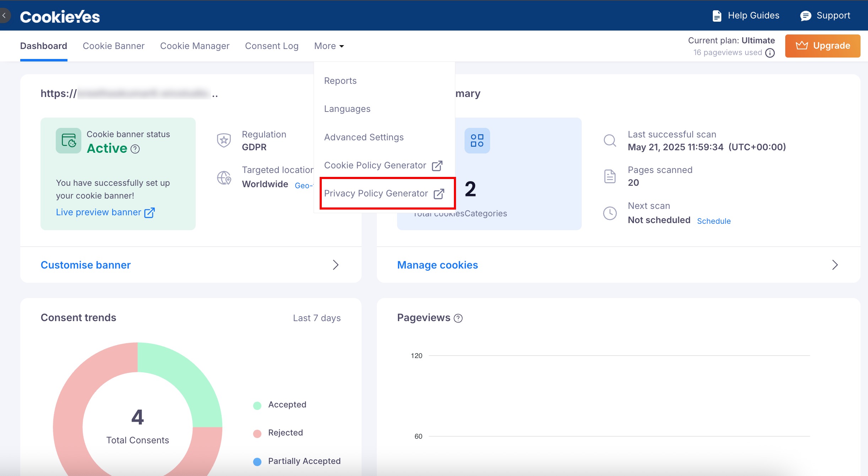The image size is (868, 476).
Task: Collapse sidebar with left arrow button
Action: pyautogui.click(x=4, y=16)
